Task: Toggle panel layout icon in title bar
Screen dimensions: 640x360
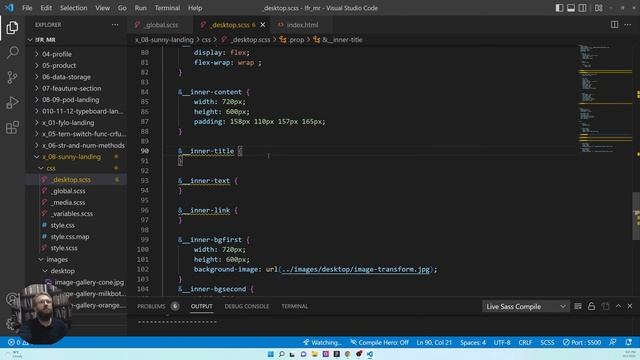Action: tap(571, 8)
